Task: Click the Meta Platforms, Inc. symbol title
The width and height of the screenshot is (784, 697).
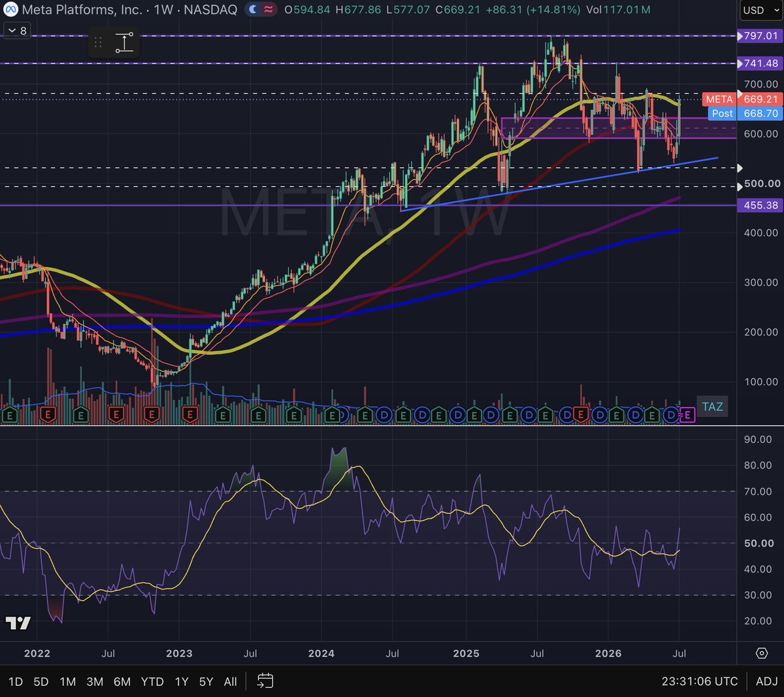Action: [82, 10]
